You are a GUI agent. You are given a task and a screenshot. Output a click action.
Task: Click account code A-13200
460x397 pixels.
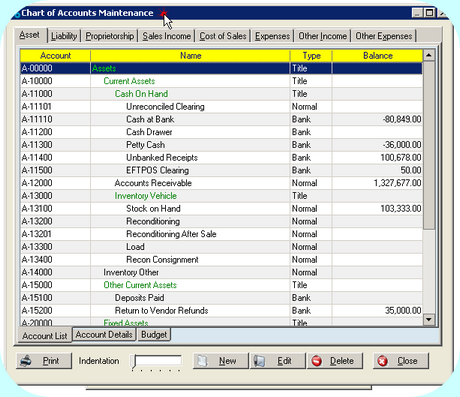(37, 221)
